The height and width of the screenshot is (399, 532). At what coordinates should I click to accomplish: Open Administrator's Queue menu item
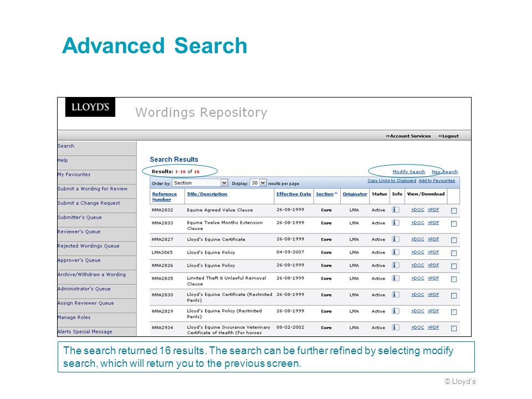[84, 289]
